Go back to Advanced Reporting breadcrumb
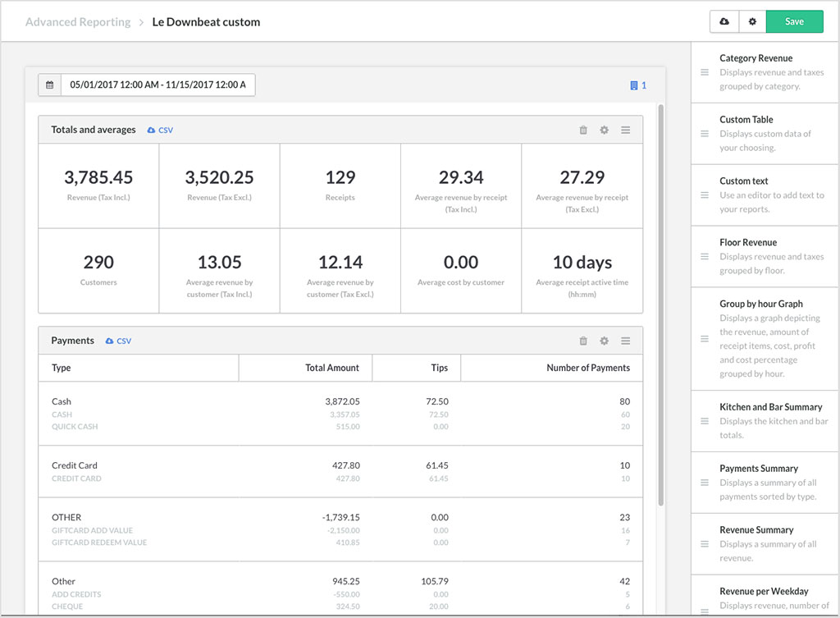Viewport: 840px width, 618px height. [78, 22]
